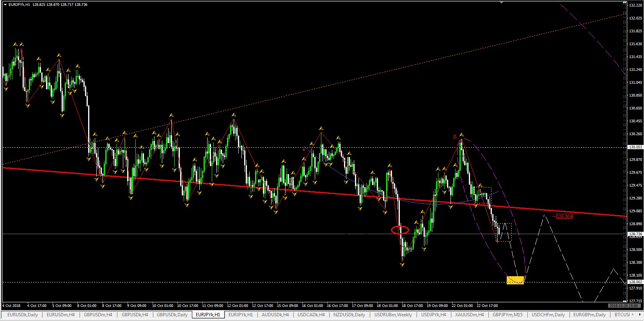Select the EURGBPm,Daily chart tab
This screenshot has height=321, width=644.
pyautogui.click(x=589, y=315)
